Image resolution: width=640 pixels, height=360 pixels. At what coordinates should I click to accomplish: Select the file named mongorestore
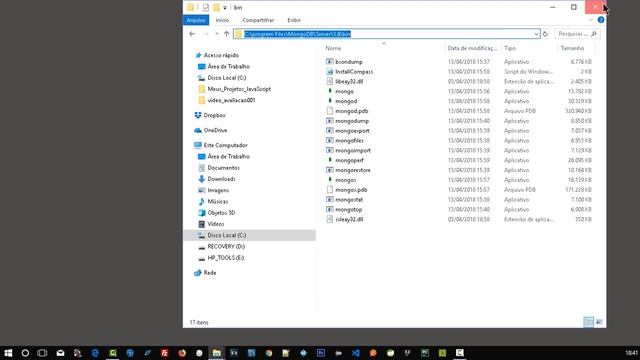[353, 170]
